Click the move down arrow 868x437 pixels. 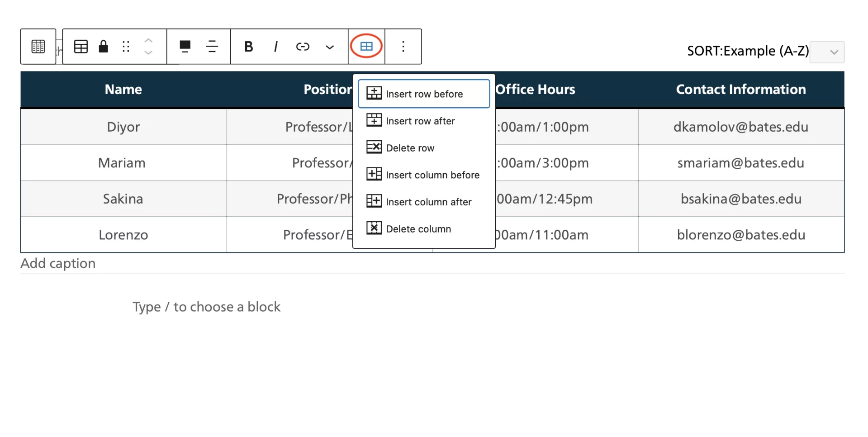[x=148, y=53]
